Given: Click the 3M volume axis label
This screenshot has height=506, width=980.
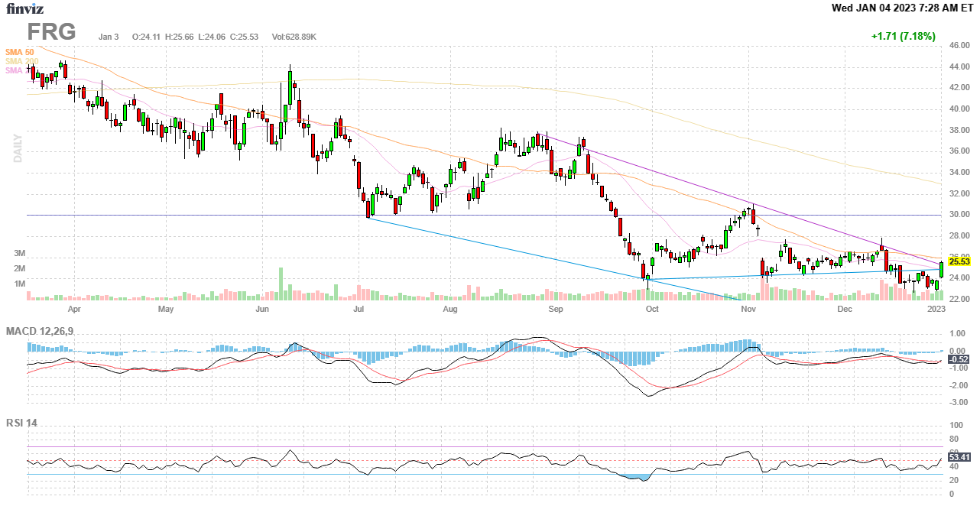Looking at the screenshot, I should point(19,253).
